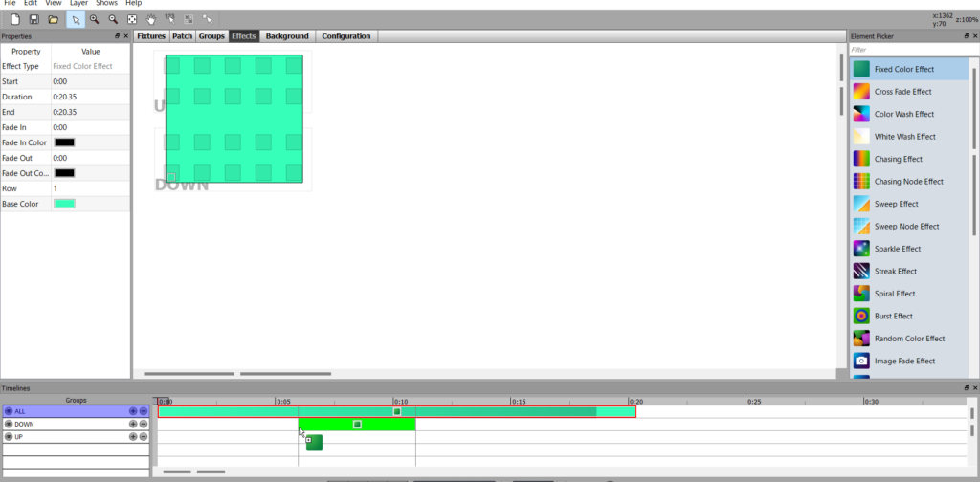This screenshot has width=980, height=482.
Task: Add a row to the ALL group
Action: coord(133,411)
